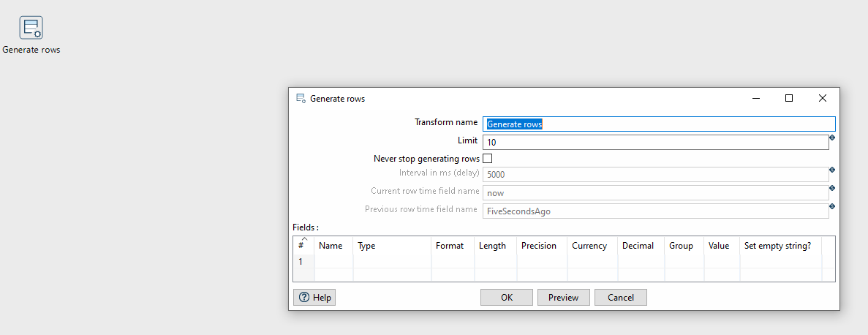
Task: Enable Never stop generating rows checkbox
Action: point(487,159)
